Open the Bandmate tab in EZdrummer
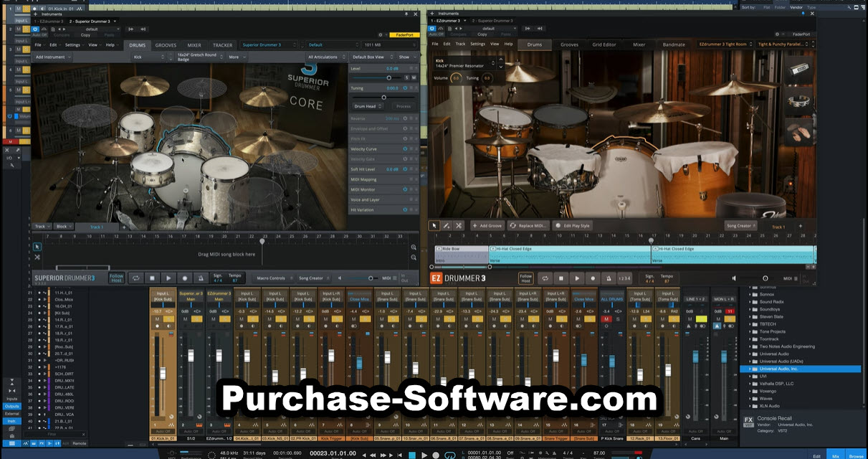The width and height of the screenshot is (868, 459). (x=673, y=45)
